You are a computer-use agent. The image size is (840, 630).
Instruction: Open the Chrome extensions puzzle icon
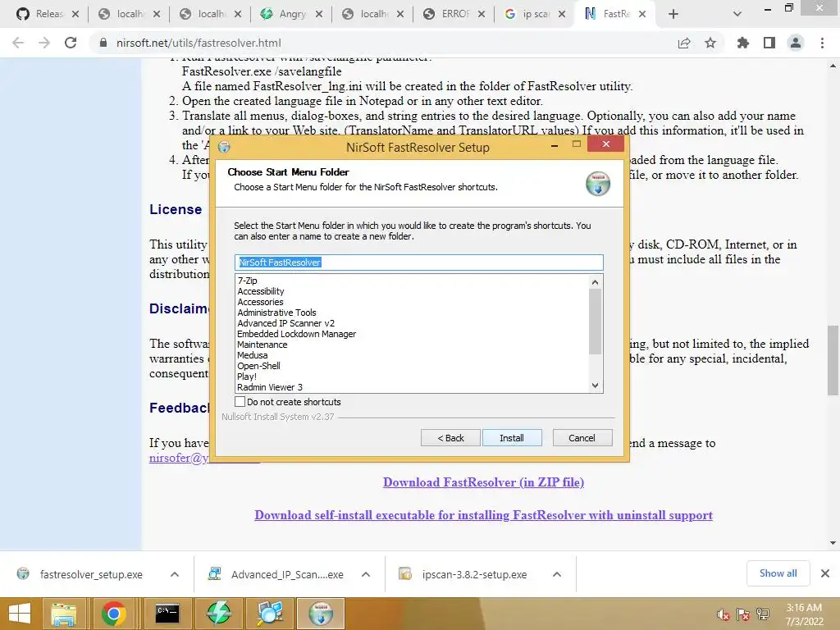[x=743, y=43]
